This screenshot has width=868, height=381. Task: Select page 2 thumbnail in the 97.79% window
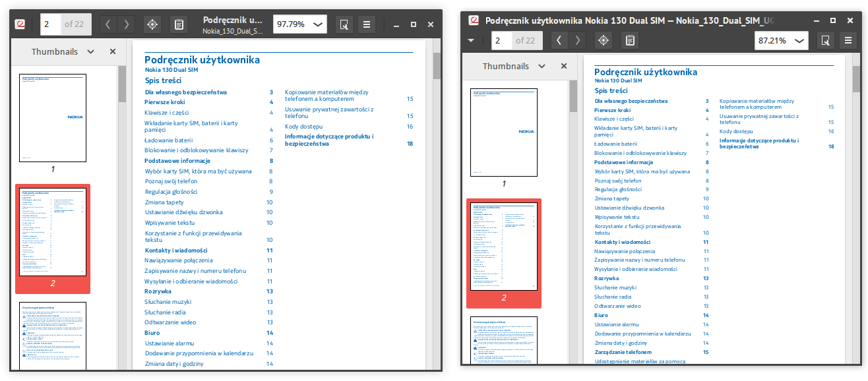click(x=53, y=232)
